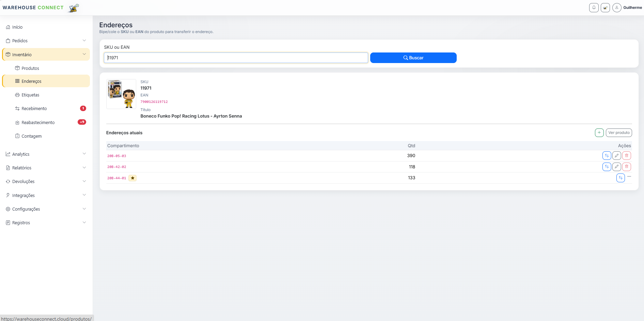Image resolution: width=644 pixels, height=321 pixels.
Task: Transfer stock from compartment 20B-44-01
Action: pos(621,178)
